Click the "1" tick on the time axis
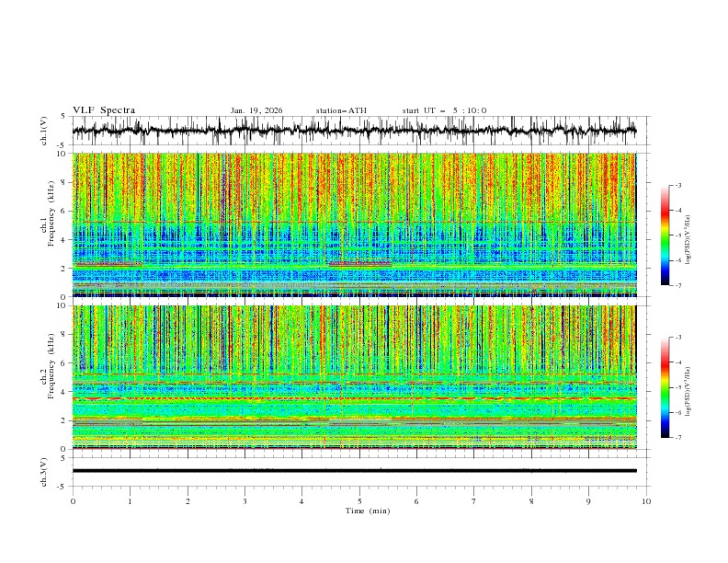Image resolution: width=728 pixels, height=563 pixels. click(x=130, y=501)
